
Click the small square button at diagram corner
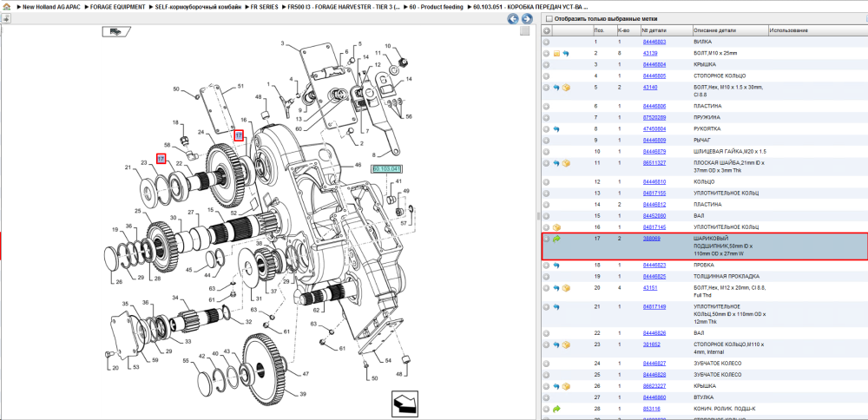click(525, 31)
